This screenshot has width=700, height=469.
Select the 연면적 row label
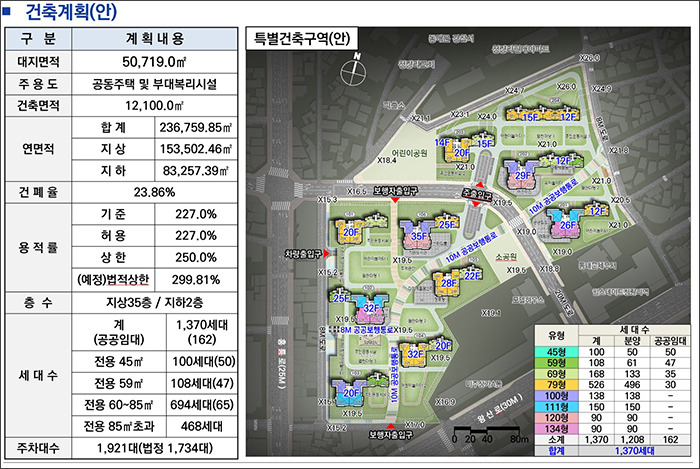38,149
